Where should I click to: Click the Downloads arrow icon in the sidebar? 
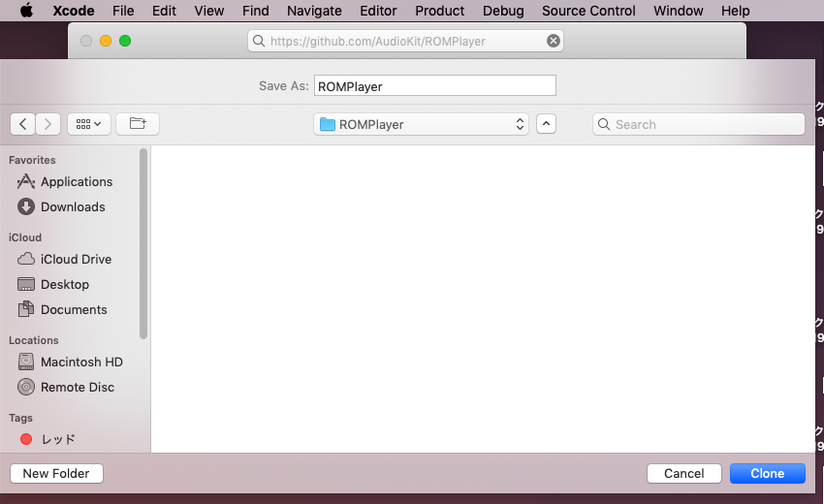pyautogui.click(x=26, y=206)
